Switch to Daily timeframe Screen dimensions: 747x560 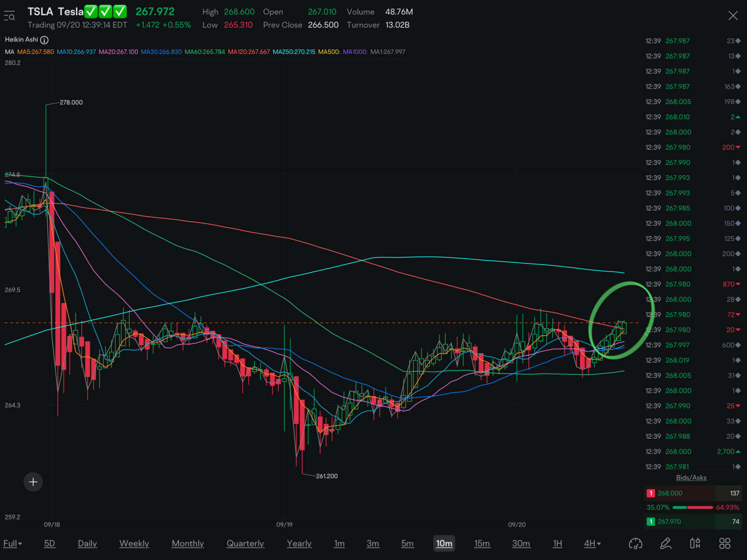click(x=87, y=543)
